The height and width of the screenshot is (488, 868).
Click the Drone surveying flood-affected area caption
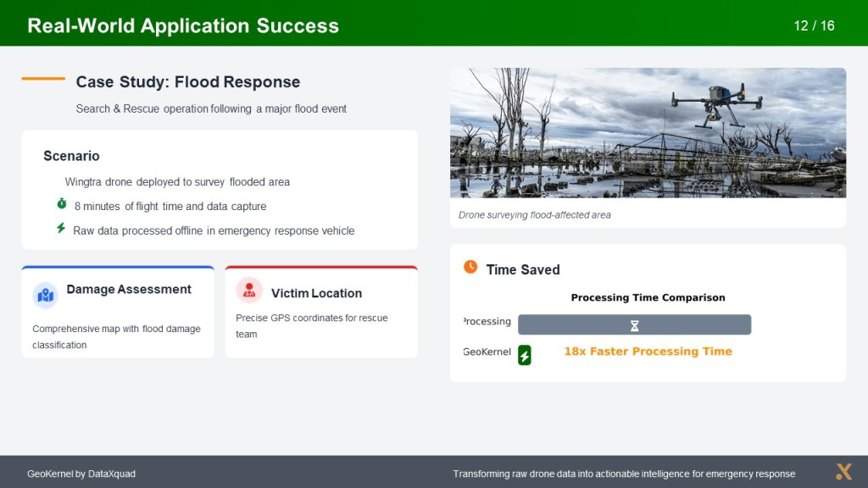click(534, 215)
